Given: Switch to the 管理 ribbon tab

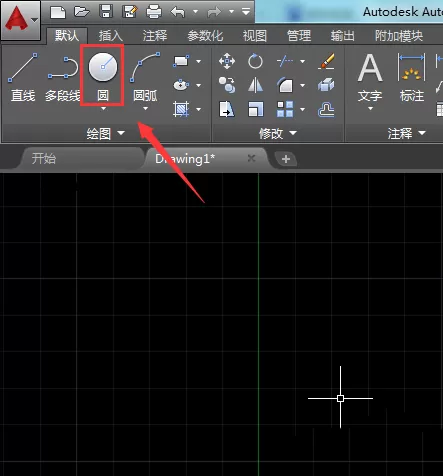Looking at the screenshot, I should click(299, 36).
